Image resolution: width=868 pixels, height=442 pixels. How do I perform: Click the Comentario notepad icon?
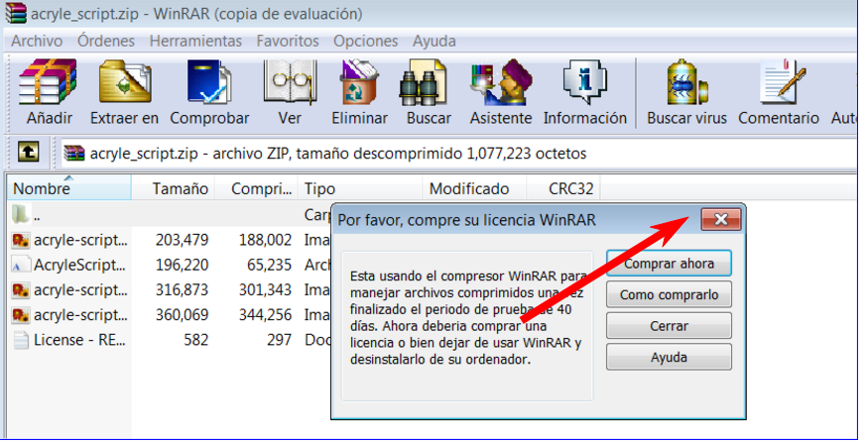click(783, 82)
